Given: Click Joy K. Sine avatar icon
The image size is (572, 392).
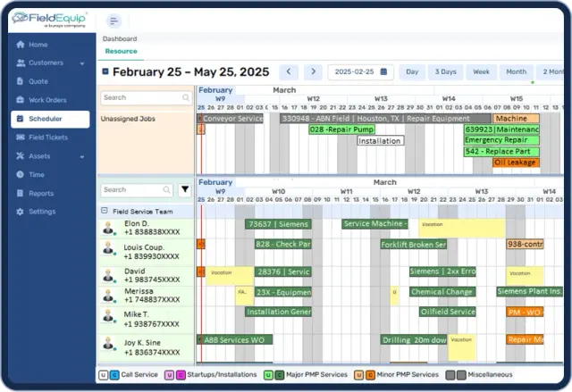Looking at the screenshot, I should (108, 344).
